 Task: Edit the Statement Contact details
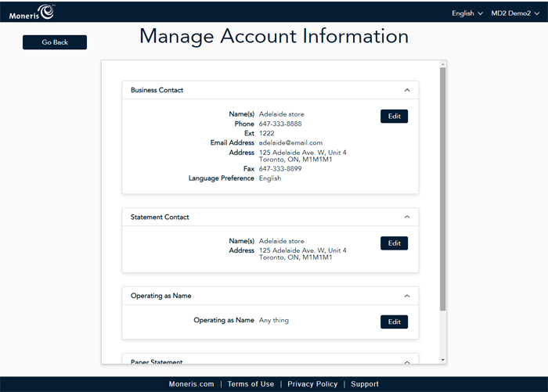point(395,243)
